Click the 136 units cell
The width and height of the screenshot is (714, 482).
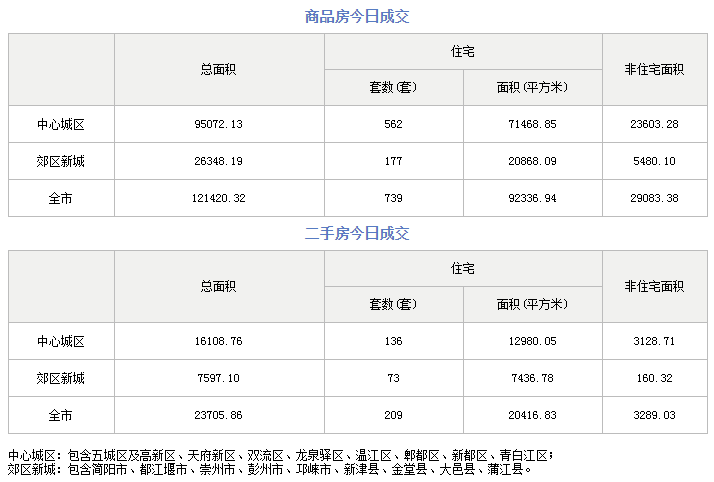tap(393, 341)
